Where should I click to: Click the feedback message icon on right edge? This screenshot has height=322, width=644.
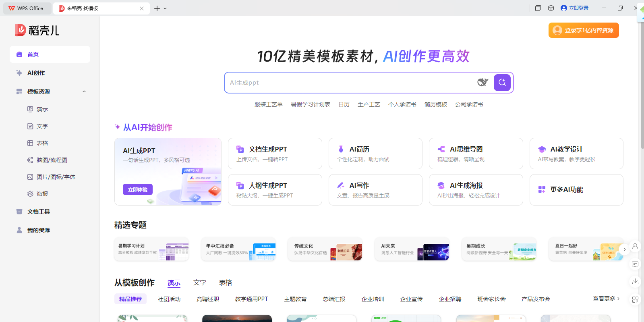click(x=635, y=264)
